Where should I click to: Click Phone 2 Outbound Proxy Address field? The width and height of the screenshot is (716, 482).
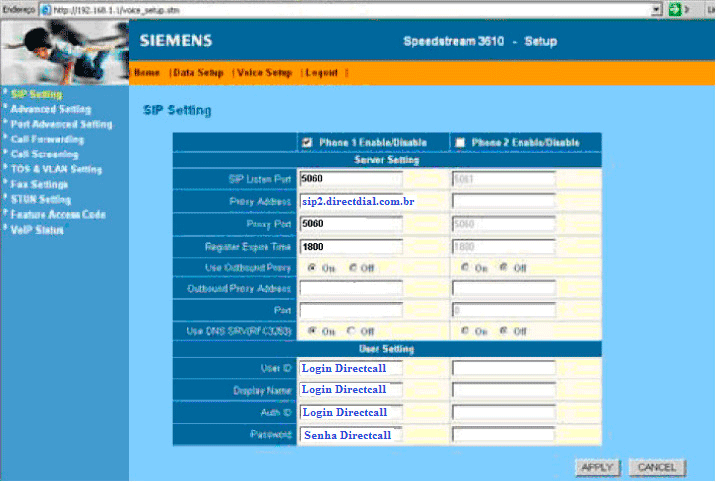pyautogui.click(x=504, y=288)
